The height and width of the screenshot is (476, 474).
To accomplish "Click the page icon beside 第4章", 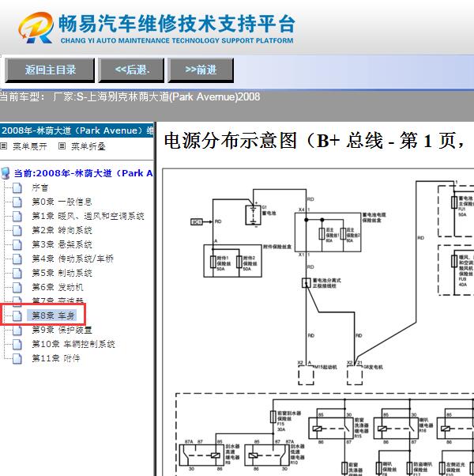I will (x=17, y=259).
